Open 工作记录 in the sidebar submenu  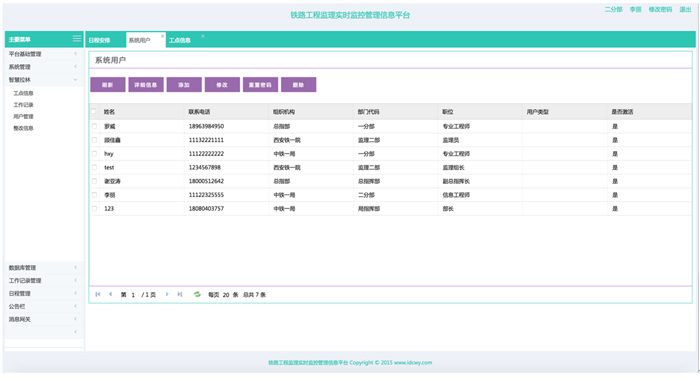point(23,105)
